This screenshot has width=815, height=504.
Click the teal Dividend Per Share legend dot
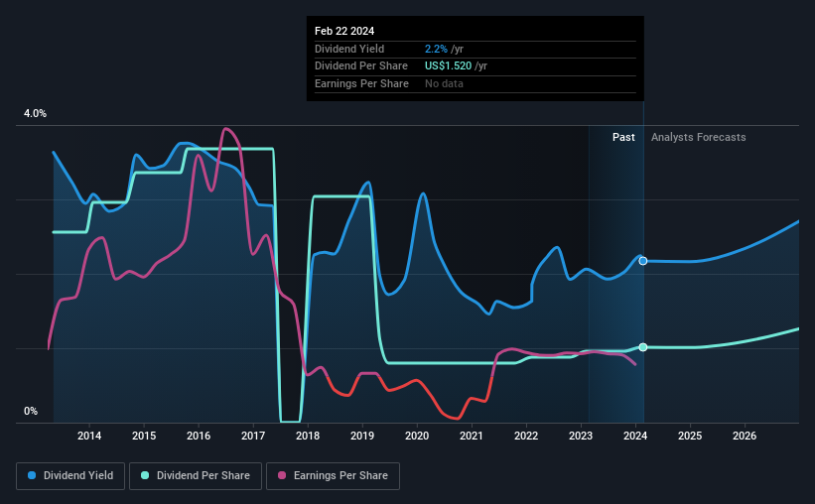tap(145, 475)
